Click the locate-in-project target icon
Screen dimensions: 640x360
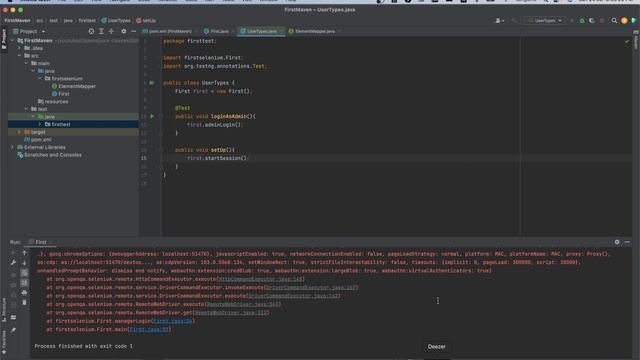[91, 31]
